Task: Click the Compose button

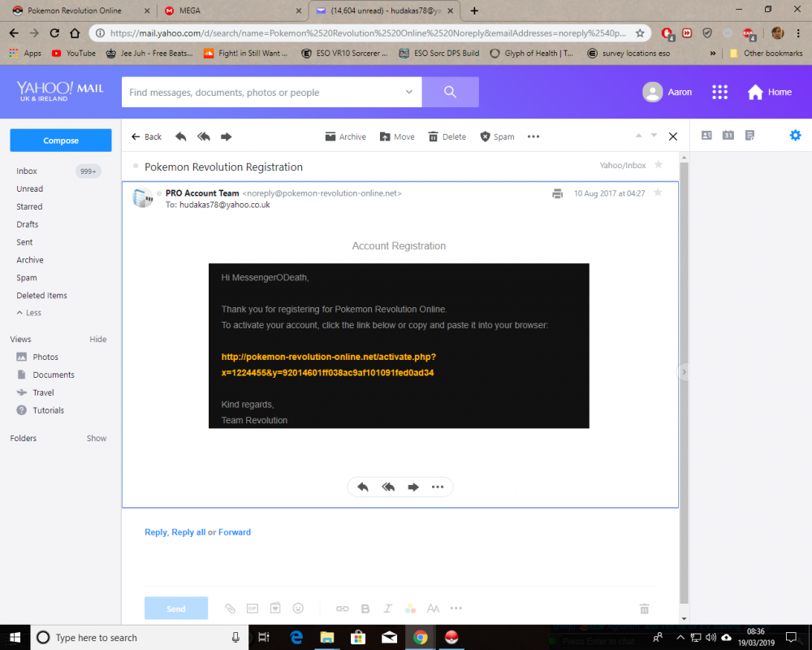Action: (x=61, y=141)
